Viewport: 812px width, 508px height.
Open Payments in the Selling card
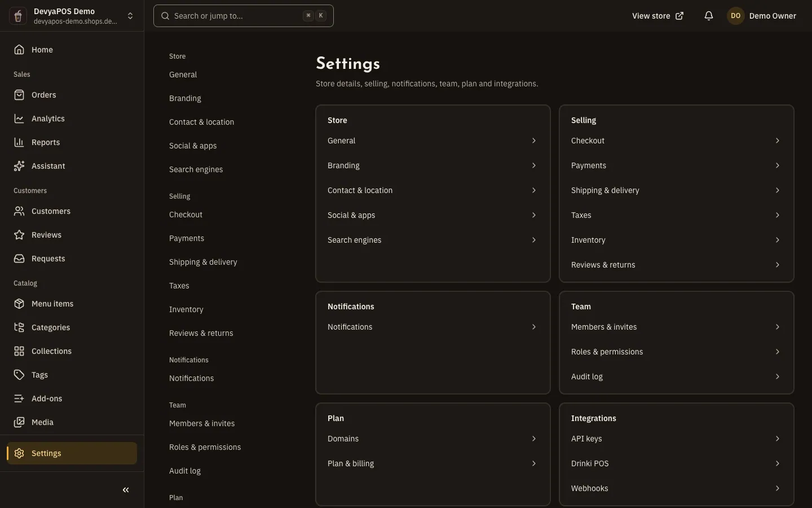(676, 165)
